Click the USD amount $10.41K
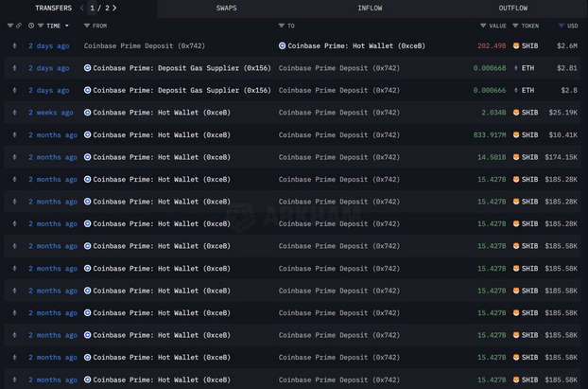Viewport: 588px width, 389px height. [x=562, y=134]
